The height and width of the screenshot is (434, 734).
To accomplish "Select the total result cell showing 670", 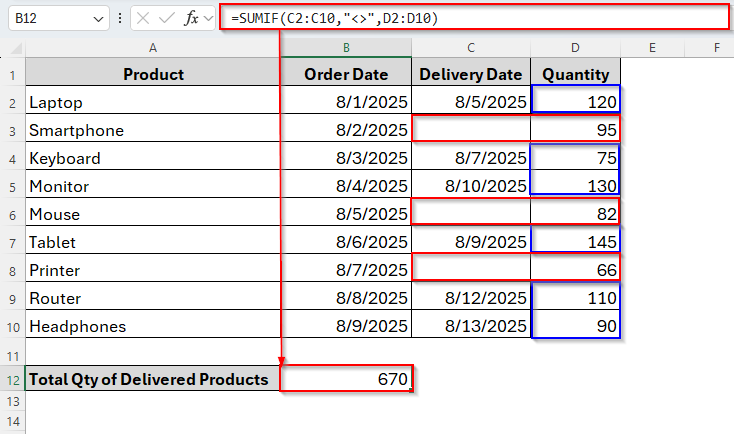I will tap(346, 379).
